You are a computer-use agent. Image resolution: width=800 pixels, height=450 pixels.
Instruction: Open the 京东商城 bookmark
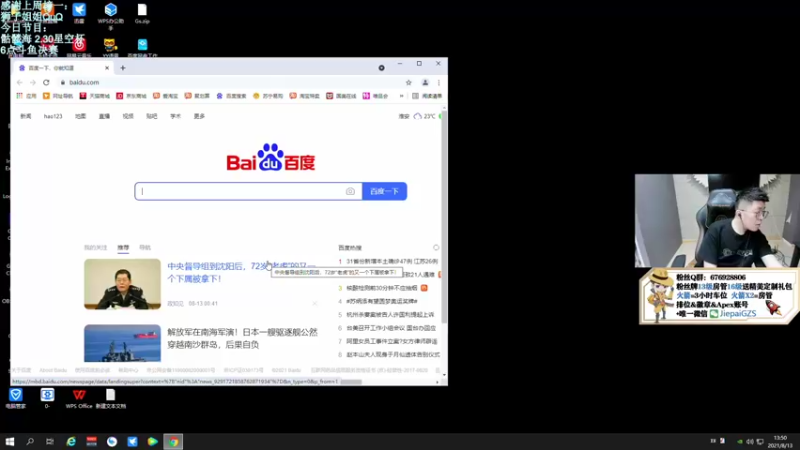click(x=132, y=96)
